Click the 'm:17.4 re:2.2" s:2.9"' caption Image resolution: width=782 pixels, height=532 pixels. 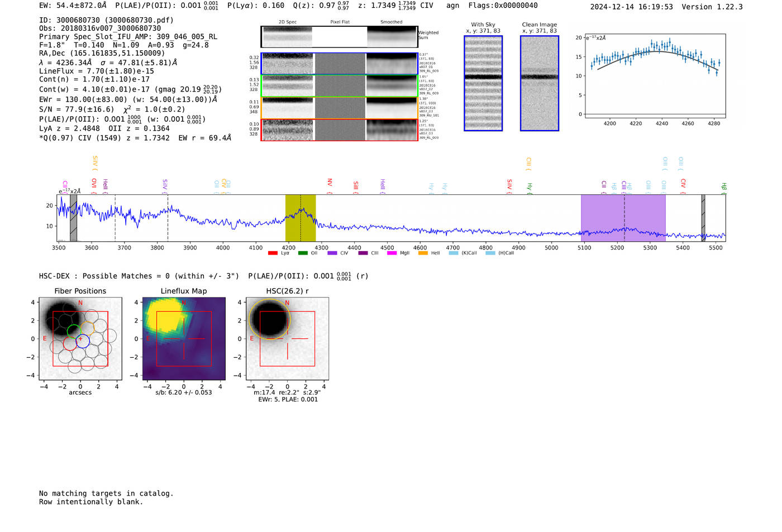click(287, 392)
